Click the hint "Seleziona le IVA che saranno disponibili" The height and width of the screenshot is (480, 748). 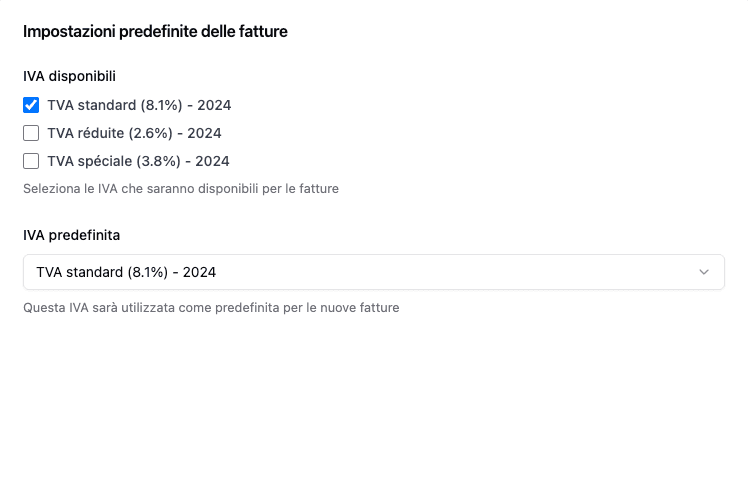click(x=180, y=188)
